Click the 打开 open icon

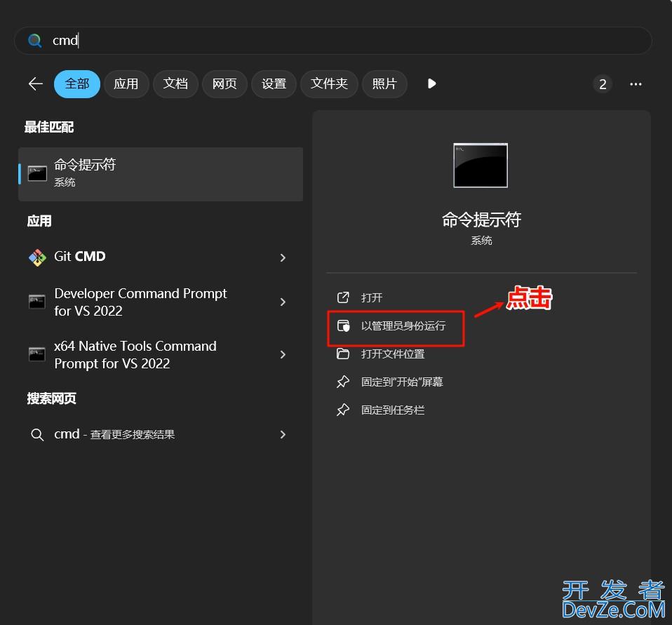(343, 297)
